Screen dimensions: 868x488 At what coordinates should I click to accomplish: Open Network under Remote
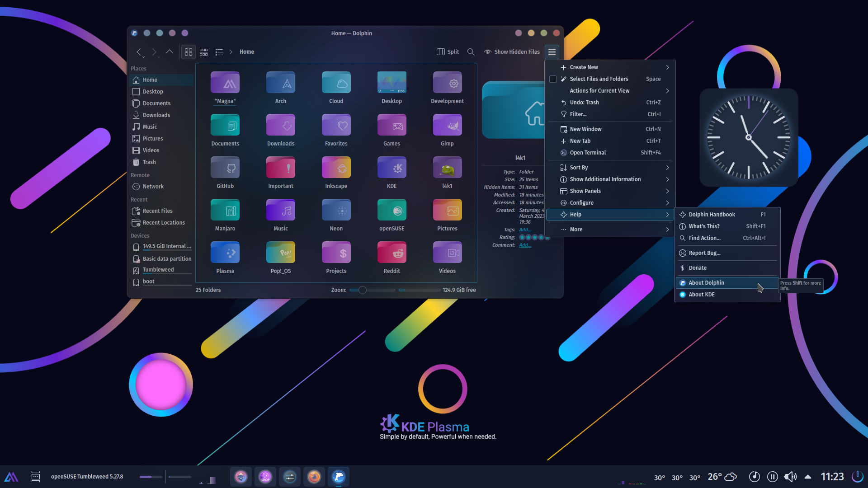[161, 187]
